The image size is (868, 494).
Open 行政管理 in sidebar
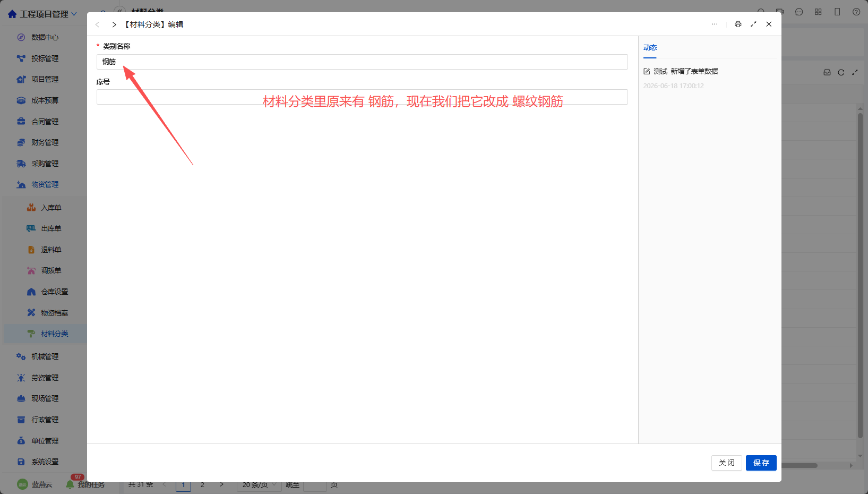(x=45, y=420)
